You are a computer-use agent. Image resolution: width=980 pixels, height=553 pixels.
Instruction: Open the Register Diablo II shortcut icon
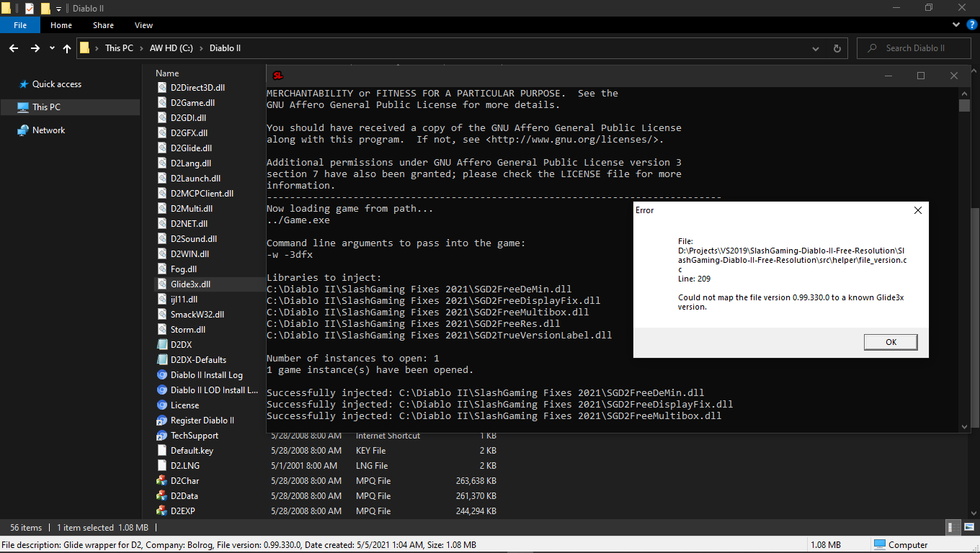(x=161, y=420)
